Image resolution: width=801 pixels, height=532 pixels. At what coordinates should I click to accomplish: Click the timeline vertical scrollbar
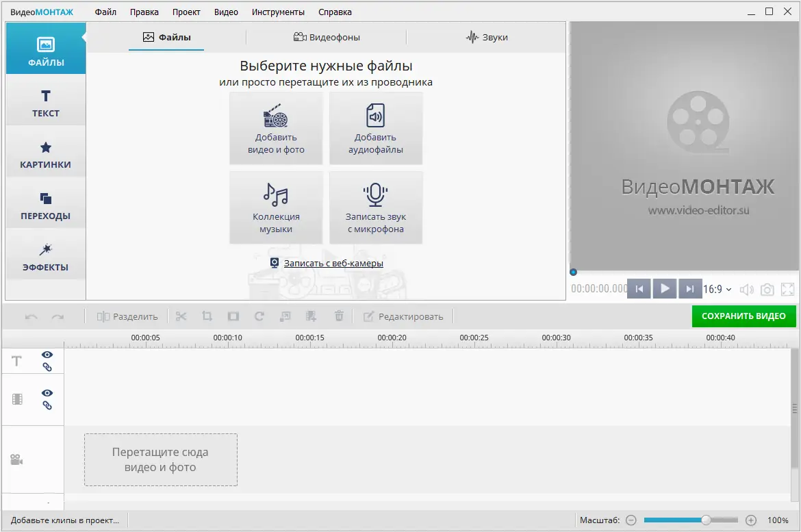click(x=794, y=409)
